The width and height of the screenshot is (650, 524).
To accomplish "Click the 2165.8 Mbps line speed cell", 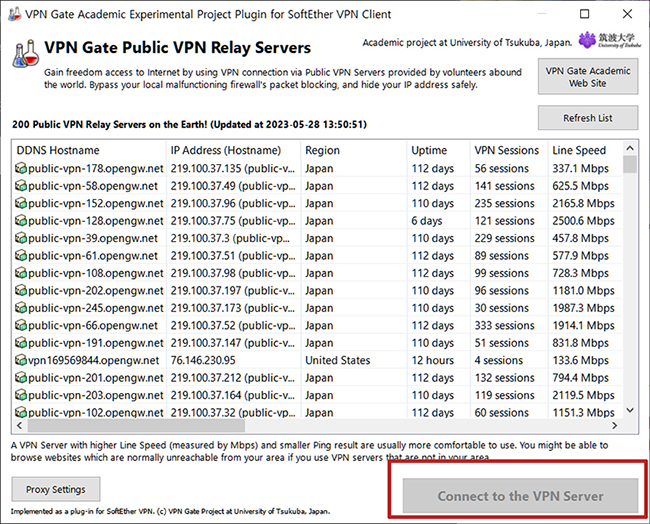I will coord(583,203).
